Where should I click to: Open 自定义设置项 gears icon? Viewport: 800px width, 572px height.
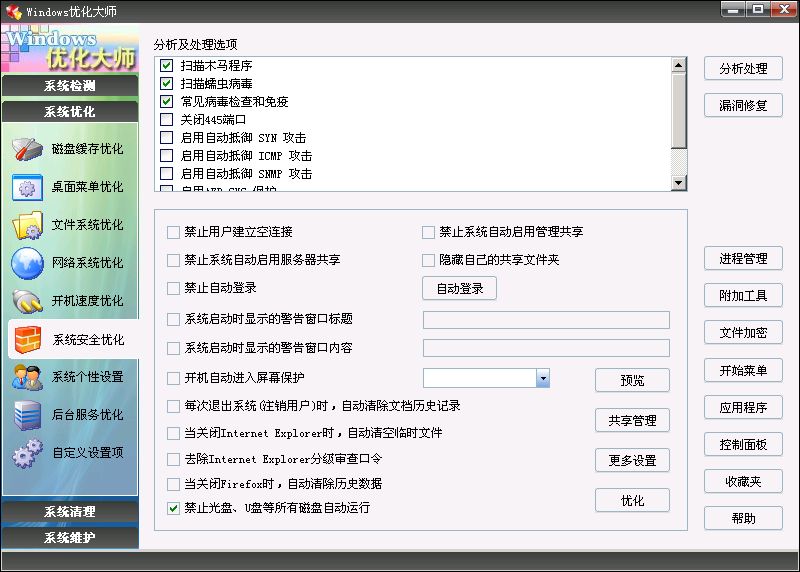[x=28, y=453]
